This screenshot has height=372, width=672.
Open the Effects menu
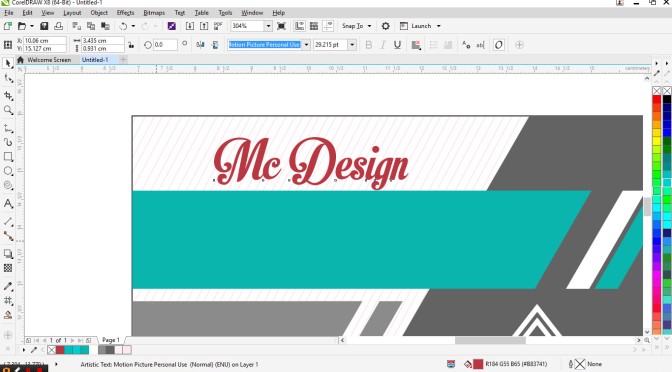click(x=125, y=13)
